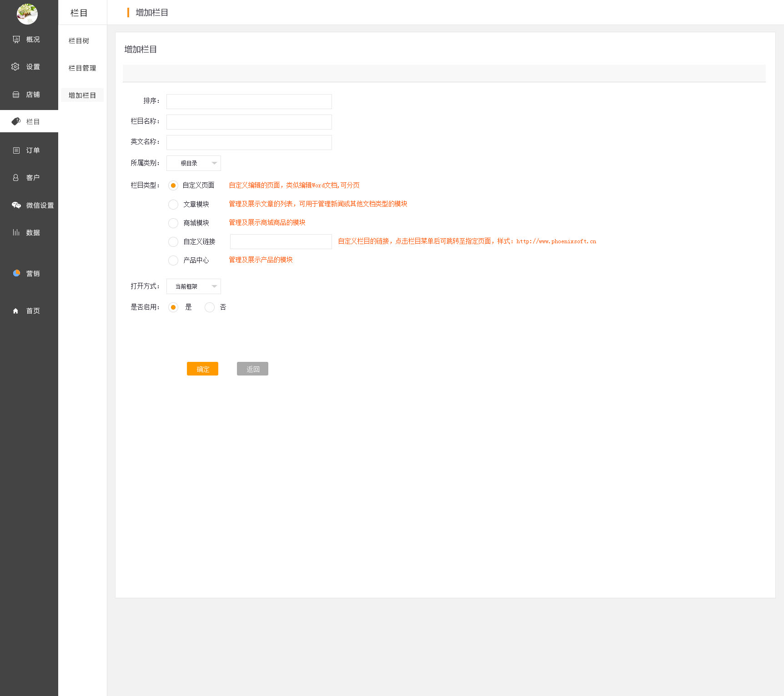The width and height of the screenshot is (784, 696).
Task: Click the WeChat icon for 微信设置
Action: [x=16, y=205]
